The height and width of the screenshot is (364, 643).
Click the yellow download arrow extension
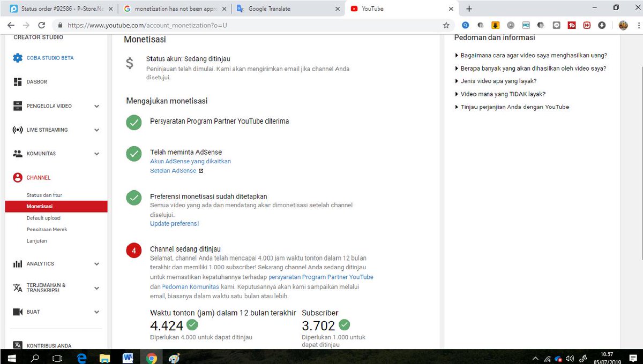click(496, 25)
